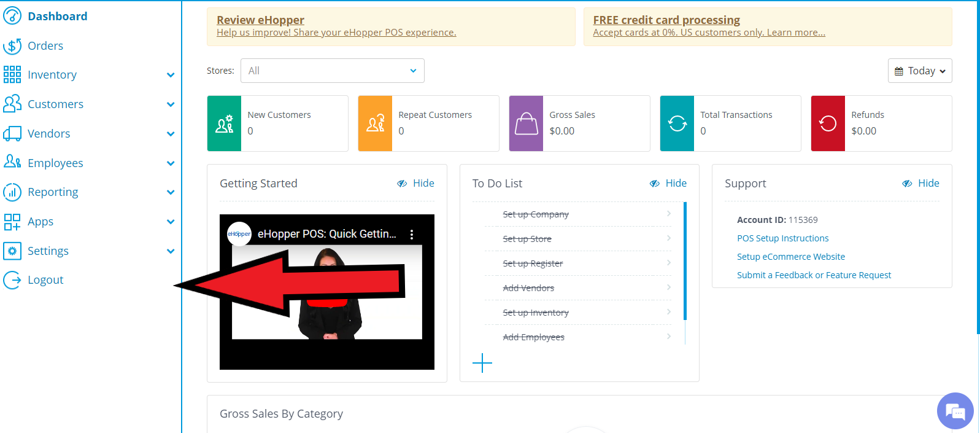The image size is (980, 433).
Task: Open Orders via the dollar icon
Action: [12, 46]
